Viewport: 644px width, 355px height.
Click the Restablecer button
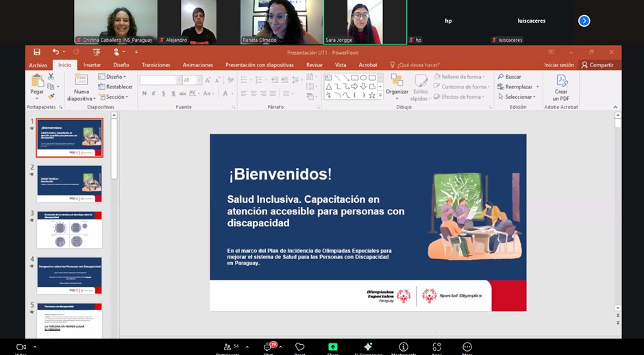click(x=115, y=87)
